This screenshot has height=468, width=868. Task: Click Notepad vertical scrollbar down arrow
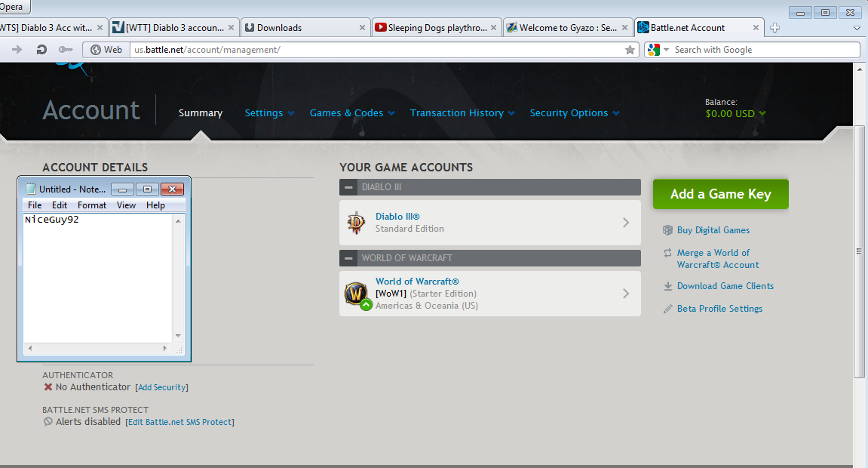tap(178, 336)
